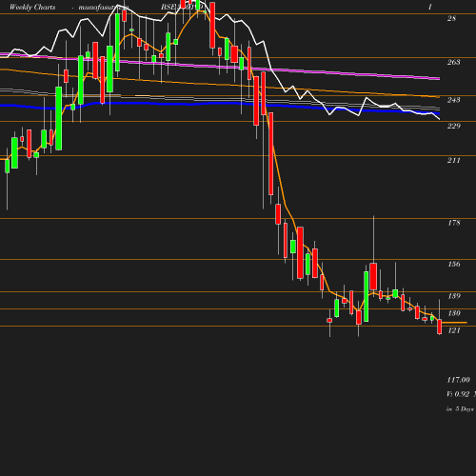Click the 178 price axis label
The height and width of the screenshot is (476, 476).
pyautogui.click(x=453, y=223)
